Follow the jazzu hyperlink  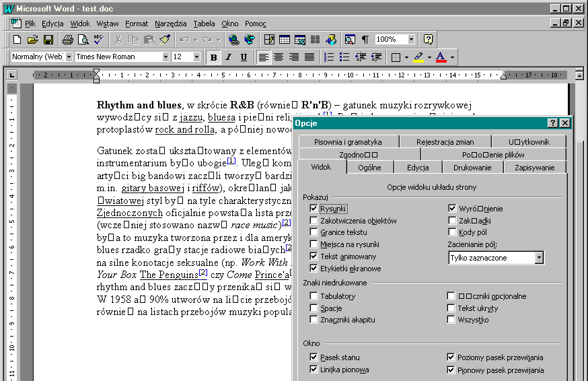(191, 118)
